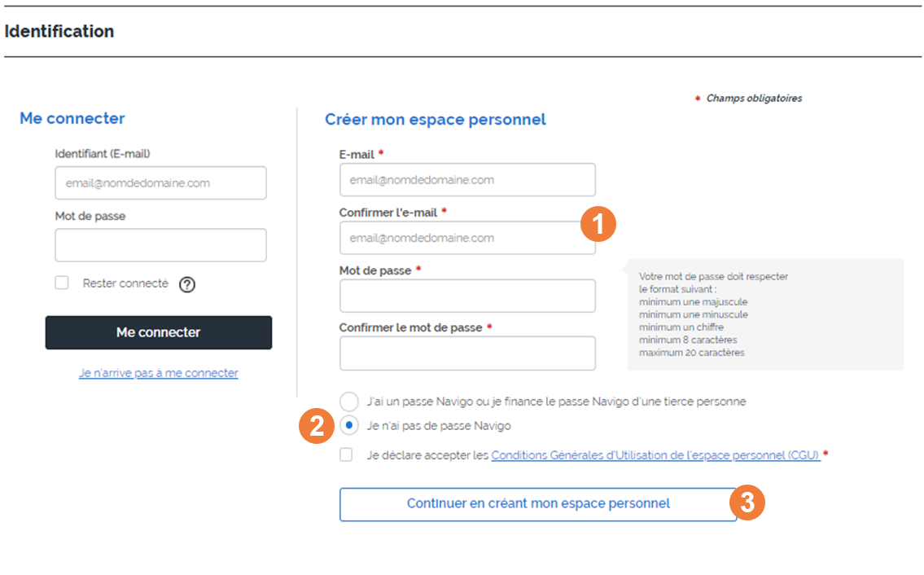The image size is (924, 575).
Task: Focus the Confirmer l'e-mail field
Action: 467,238
